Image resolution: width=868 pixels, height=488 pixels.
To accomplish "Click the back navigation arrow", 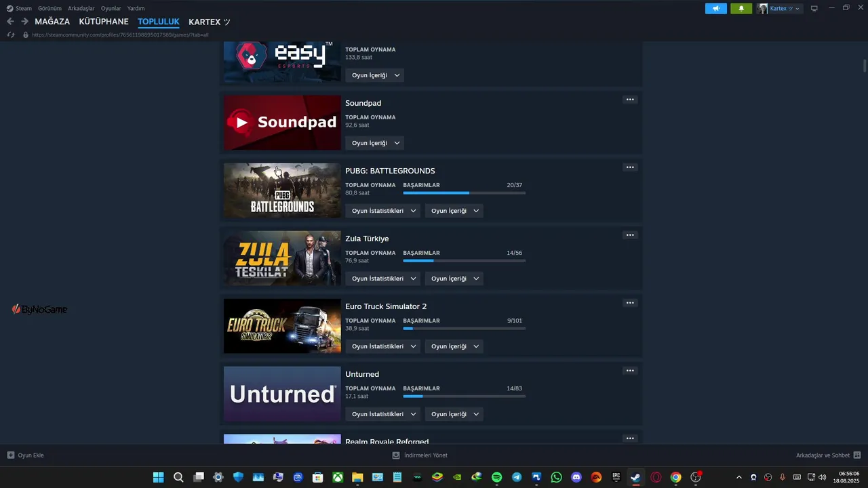I will 10,22.
